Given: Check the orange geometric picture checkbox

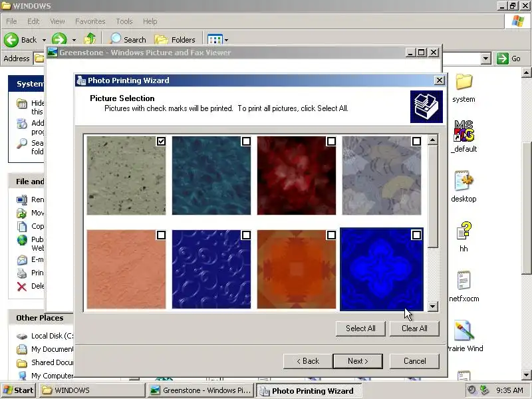Looking at the screenshot, I should tap(331, 235).
